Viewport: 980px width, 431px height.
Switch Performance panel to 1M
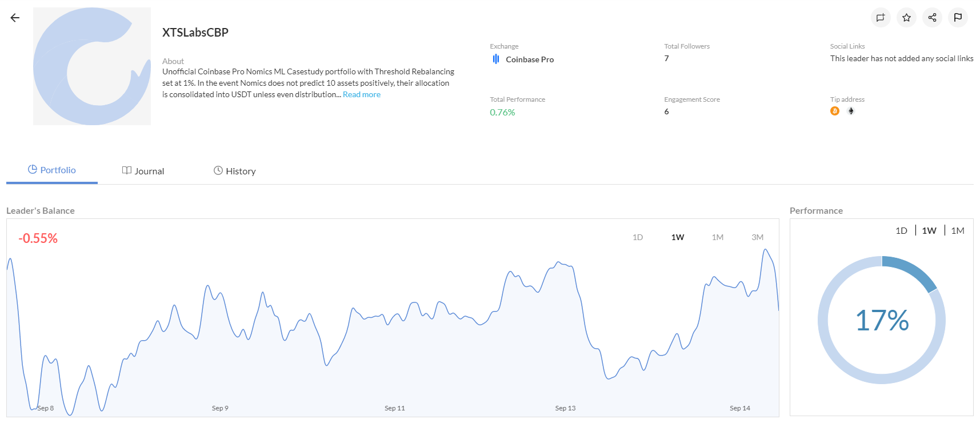[x=958, y=230]
